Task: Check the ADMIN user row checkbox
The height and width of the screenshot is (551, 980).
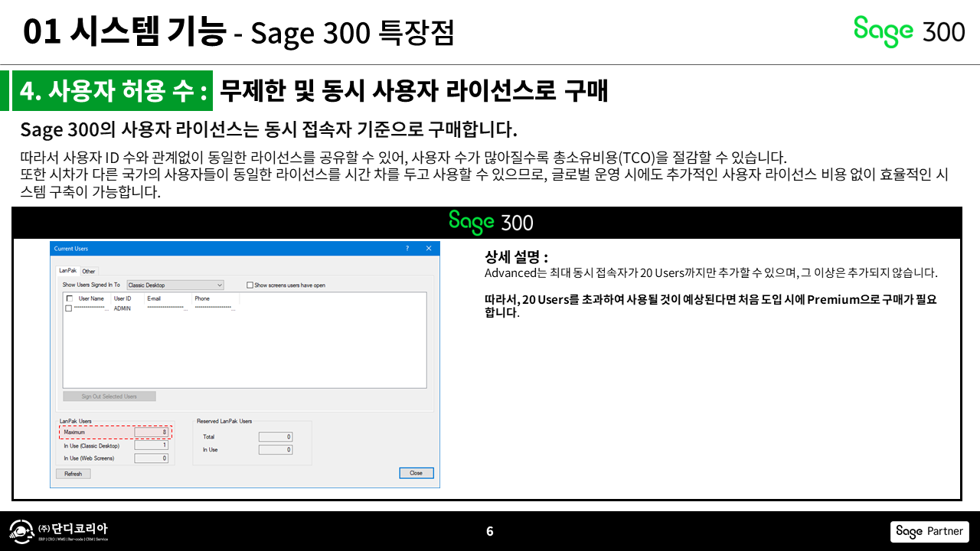Action: click(68, 308)
